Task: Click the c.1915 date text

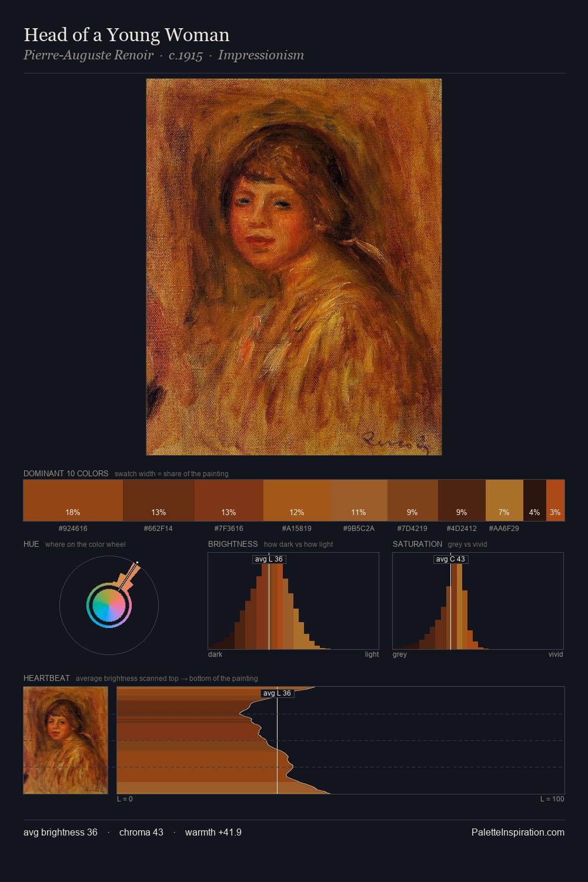Action: (x=186, y=55)
